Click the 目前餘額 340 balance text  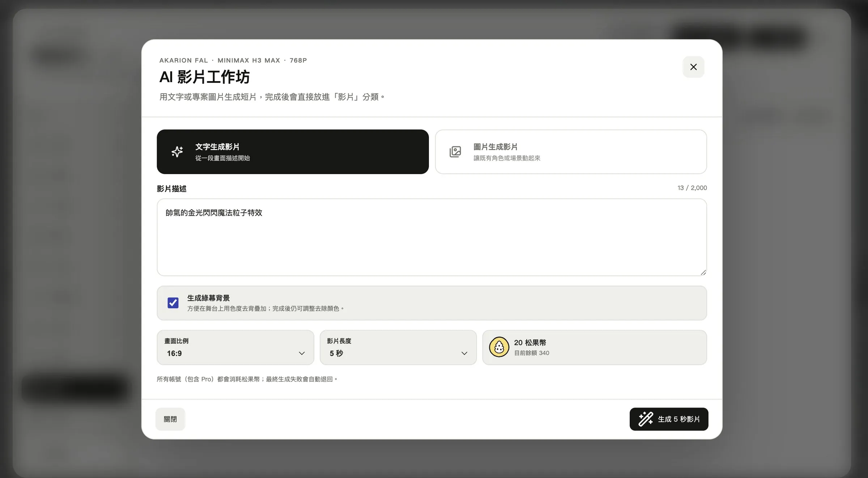532,353
